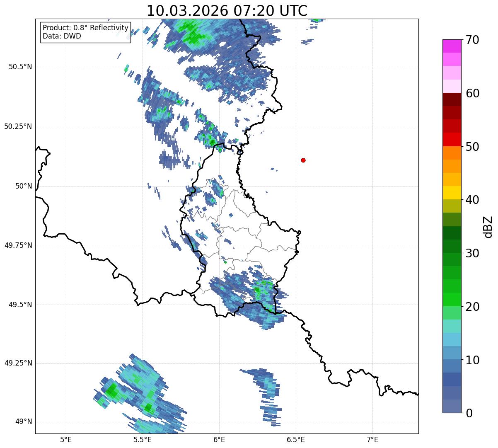Click the 6.5°E longitude label
This screenshot has height=448, width=498.
296,440
